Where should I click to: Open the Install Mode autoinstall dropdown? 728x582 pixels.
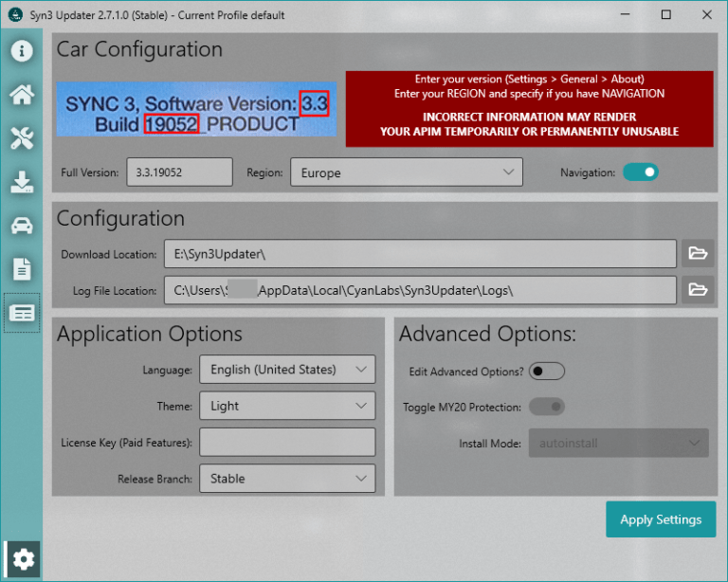point(618,444)
